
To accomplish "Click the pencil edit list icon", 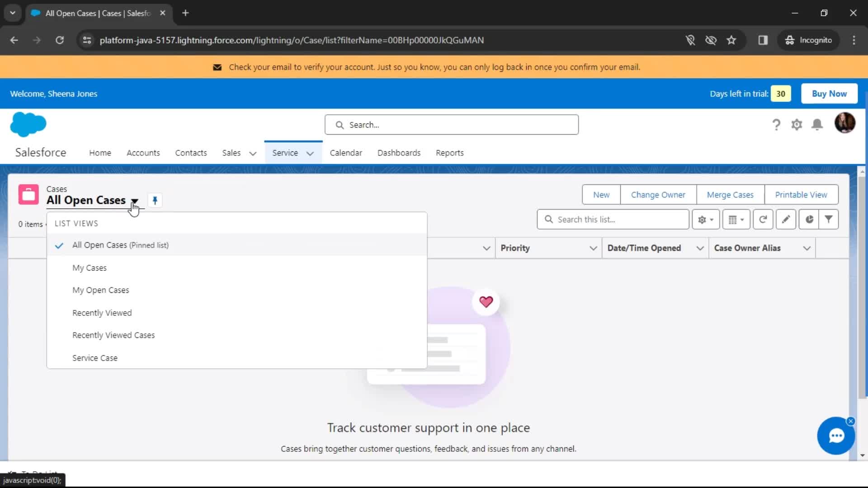I will 786,220.
